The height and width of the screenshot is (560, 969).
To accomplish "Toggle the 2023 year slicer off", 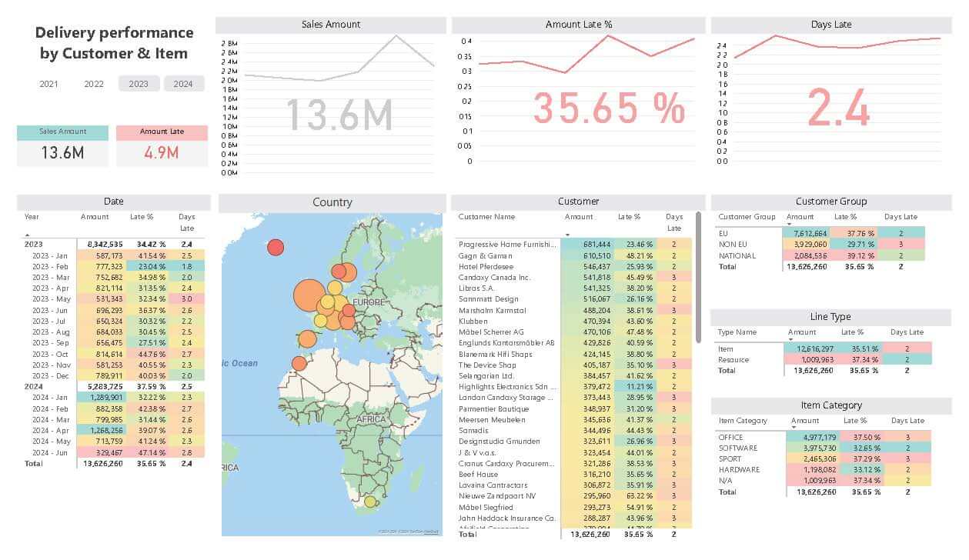I will click(139, 84).
